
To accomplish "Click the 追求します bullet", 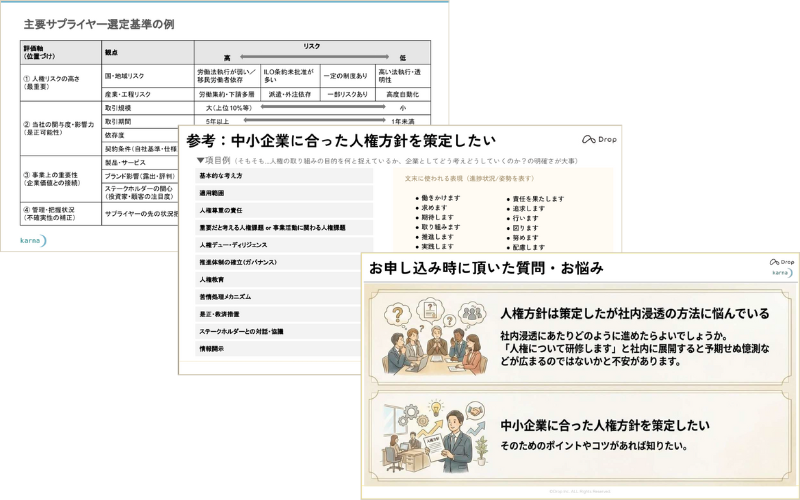I will coord(526,209).
